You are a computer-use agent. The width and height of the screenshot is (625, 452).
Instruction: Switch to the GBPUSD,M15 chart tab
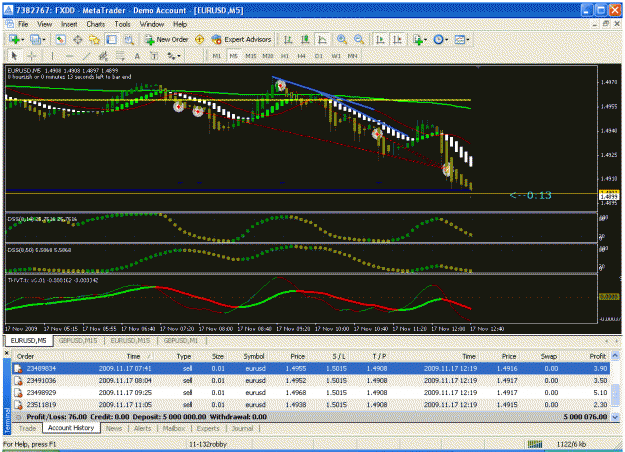coord(78,340)
